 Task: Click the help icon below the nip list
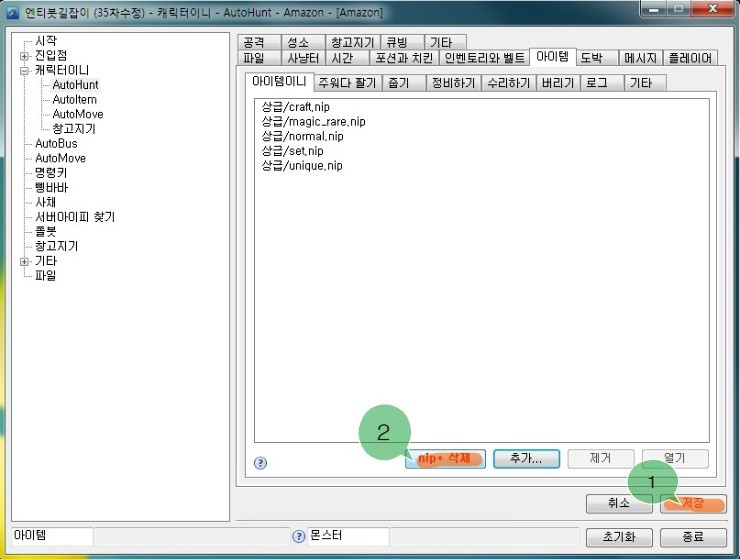(x=260, y=463)
